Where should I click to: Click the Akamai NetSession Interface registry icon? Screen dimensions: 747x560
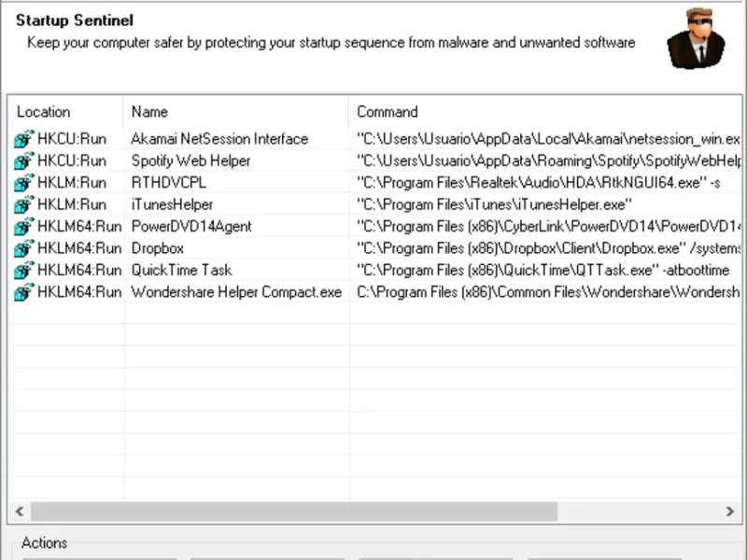click(x=24, y=139)
